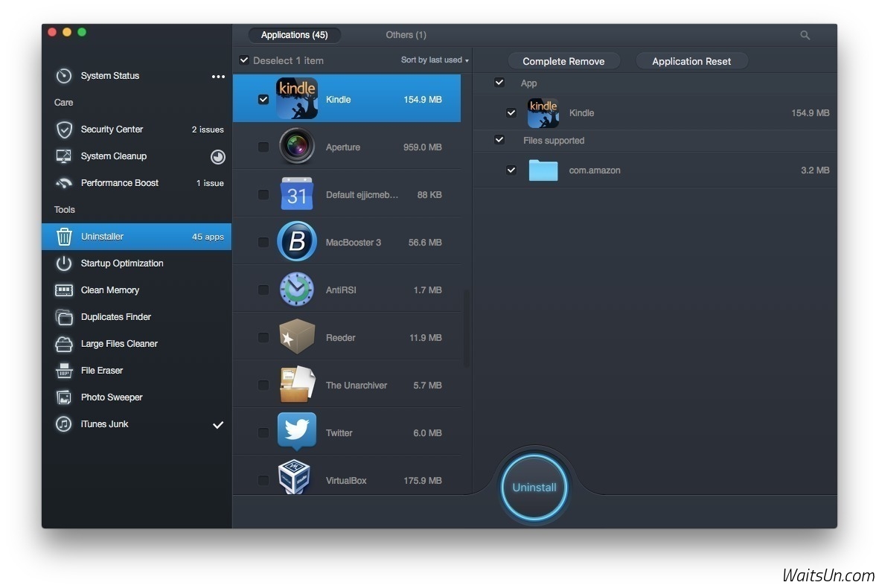Viewport: 879px width, 588px height.
Task: Select the Applications (45) tab
Action: (294, 35)
